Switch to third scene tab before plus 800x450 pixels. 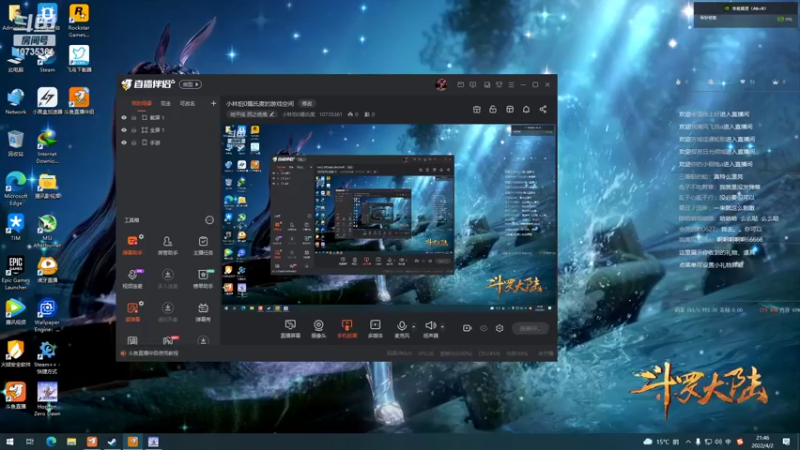187,104
